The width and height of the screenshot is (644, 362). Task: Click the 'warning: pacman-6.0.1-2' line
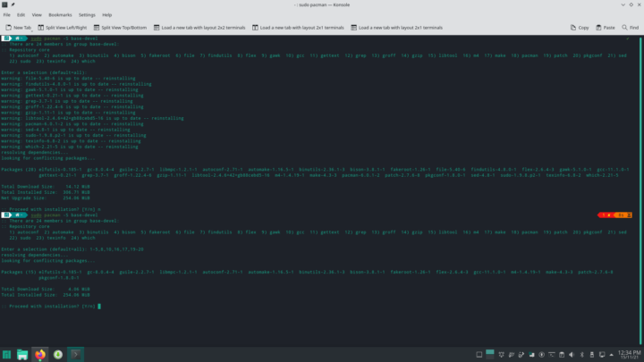(72, 124)
